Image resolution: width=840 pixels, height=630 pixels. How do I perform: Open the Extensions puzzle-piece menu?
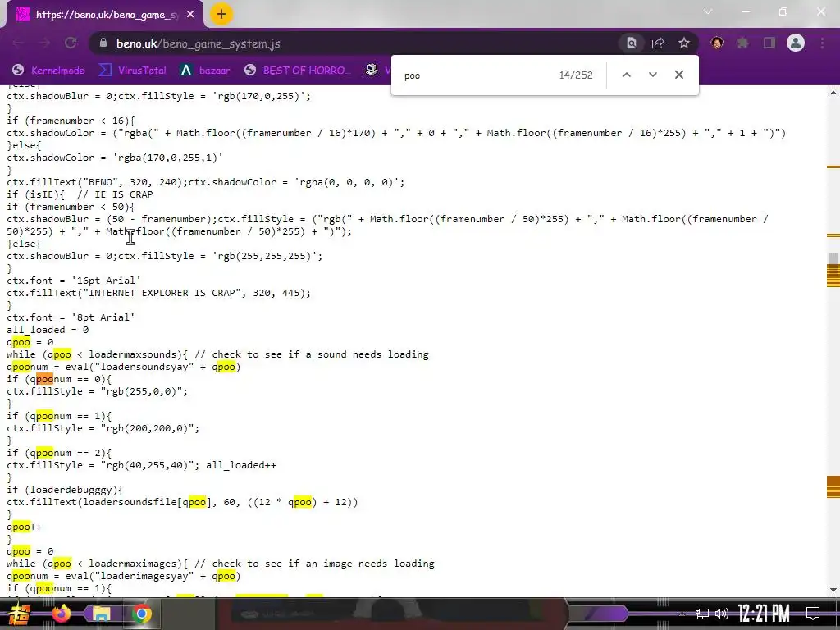pyautogui.click(x=743, y=43)
